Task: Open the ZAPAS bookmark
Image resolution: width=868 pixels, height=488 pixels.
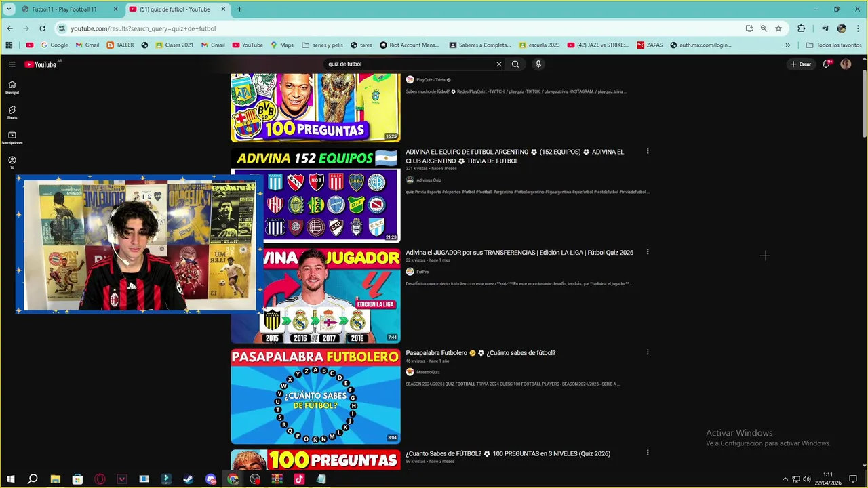Action: coord(650,45)
